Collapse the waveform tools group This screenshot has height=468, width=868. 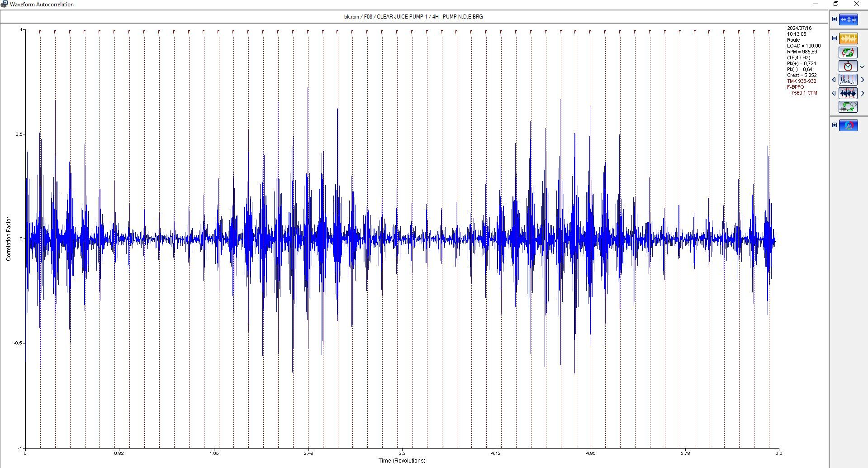[x=835, y=38]
